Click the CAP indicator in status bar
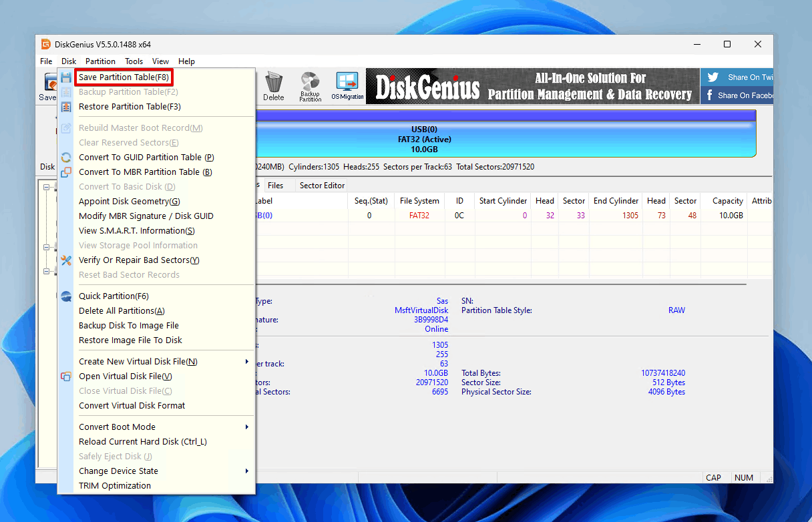The height and width of the screenshot is (522, 812). tap(713, 477)
